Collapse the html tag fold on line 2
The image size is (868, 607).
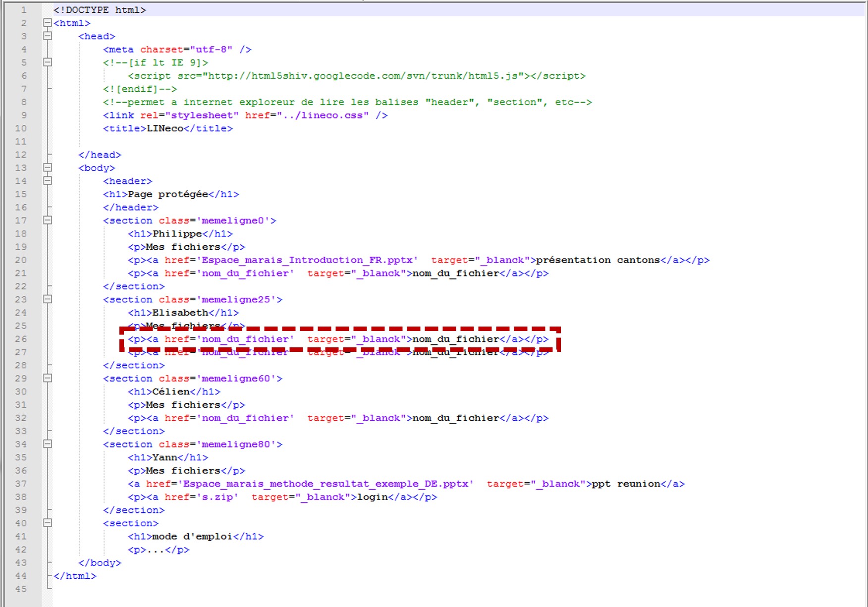48,23
